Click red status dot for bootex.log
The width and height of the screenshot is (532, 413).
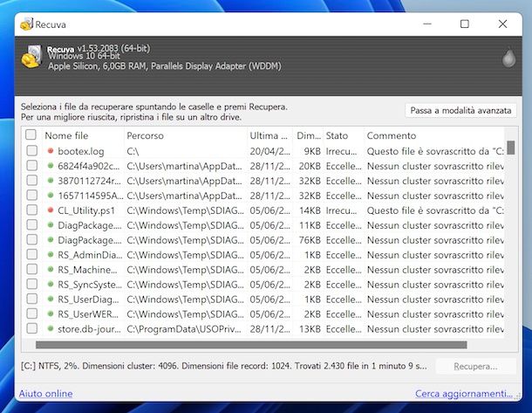[51, 150]
